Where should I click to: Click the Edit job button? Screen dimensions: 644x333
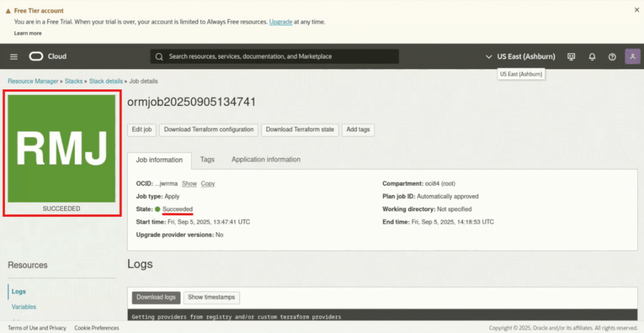(x=142, y=130)
